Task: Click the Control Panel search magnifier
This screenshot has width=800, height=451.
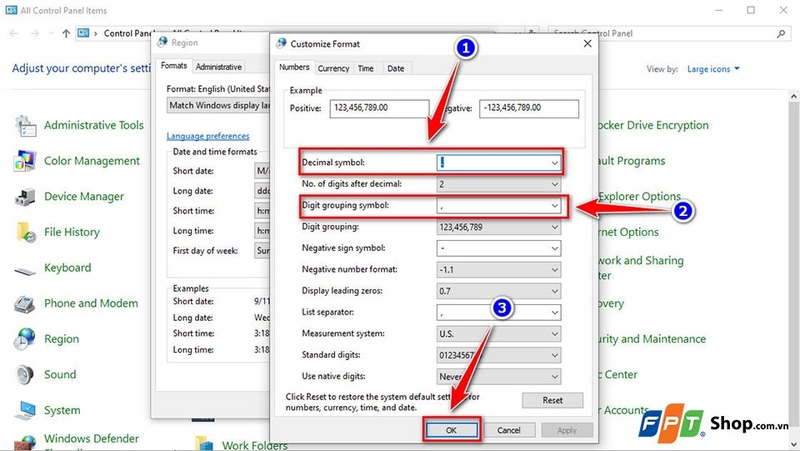Action: [781, 34]
